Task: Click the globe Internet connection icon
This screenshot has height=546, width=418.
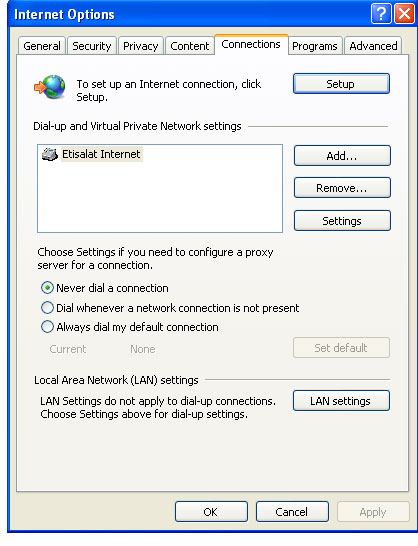Action: [50, 87]
